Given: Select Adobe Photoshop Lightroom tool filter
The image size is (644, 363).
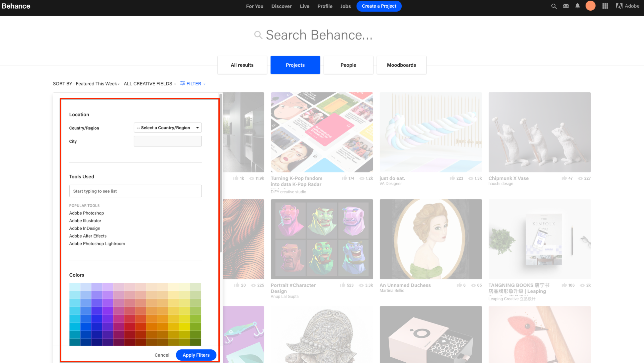Looking at the screenshot, I should (x=97, y=243).
